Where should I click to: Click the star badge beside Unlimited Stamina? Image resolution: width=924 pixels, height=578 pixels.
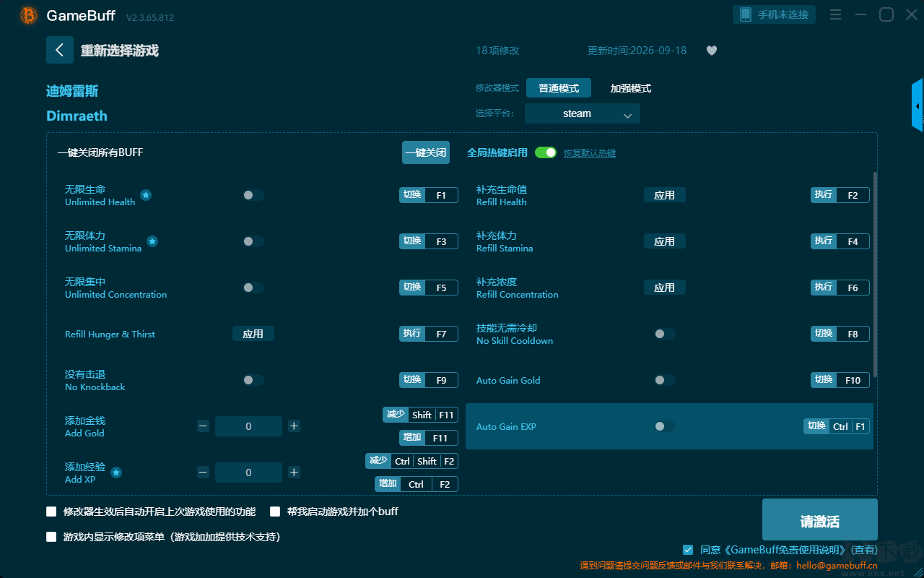152,241
